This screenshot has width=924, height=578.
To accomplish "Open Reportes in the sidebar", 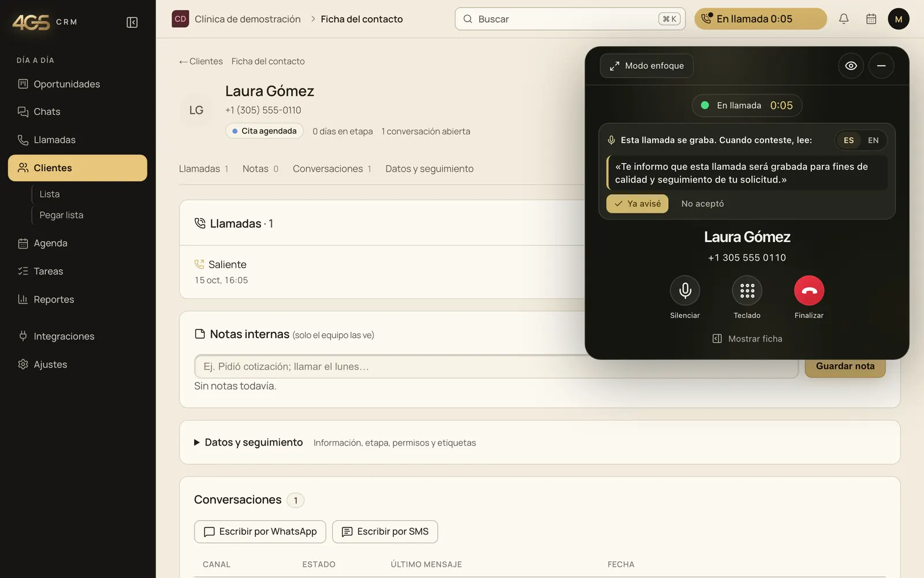I will tap(77, 299).
